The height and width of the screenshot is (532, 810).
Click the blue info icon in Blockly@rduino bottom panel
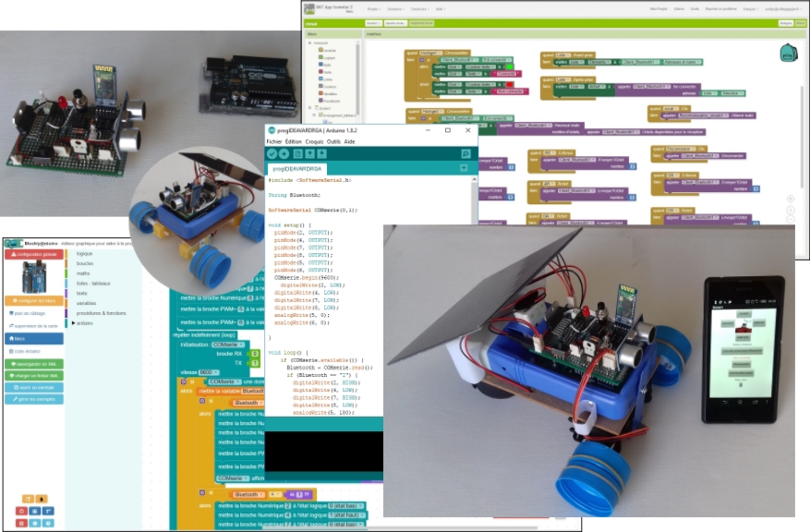tap(34, 523)
